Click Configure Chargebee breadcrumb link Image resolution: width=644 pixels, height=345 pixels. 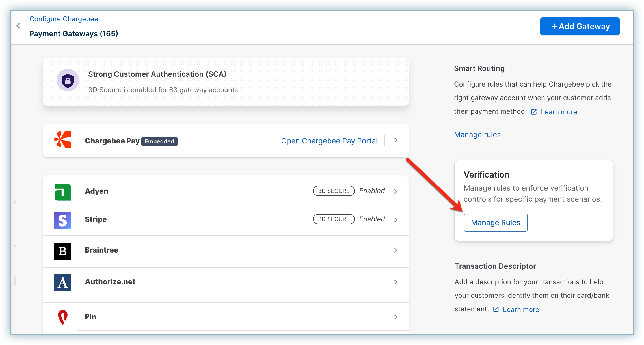(x=64, y=19)
